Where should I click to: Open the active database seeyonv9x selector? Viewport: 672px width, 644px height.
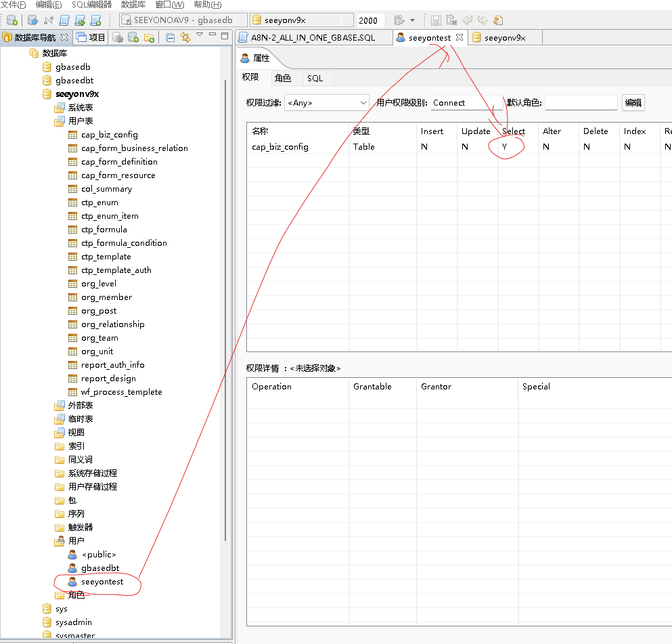[302, 20]
